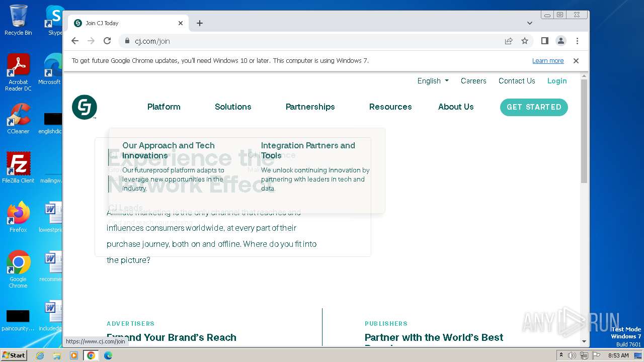Image resolution: width=644 pixels, height=362 pixels.
Task: Click the ADVERTISERS heading text
Action: 131,324
